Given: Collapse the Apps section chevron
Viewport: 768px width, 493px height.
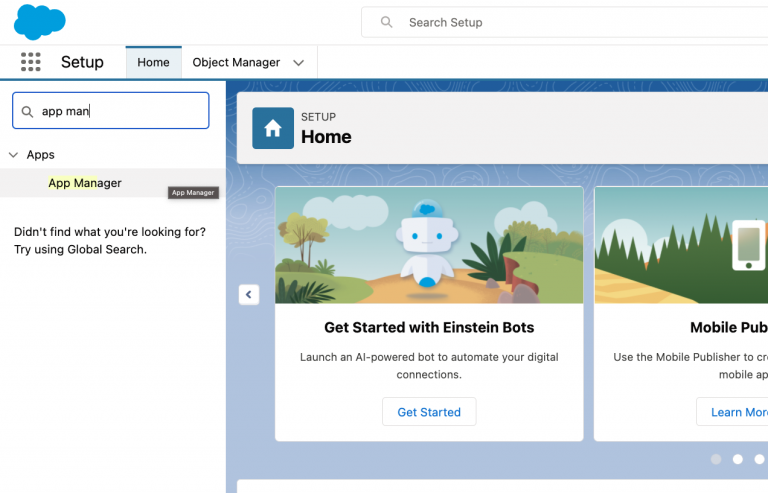Looking at the screenshot, I should 14,155.
